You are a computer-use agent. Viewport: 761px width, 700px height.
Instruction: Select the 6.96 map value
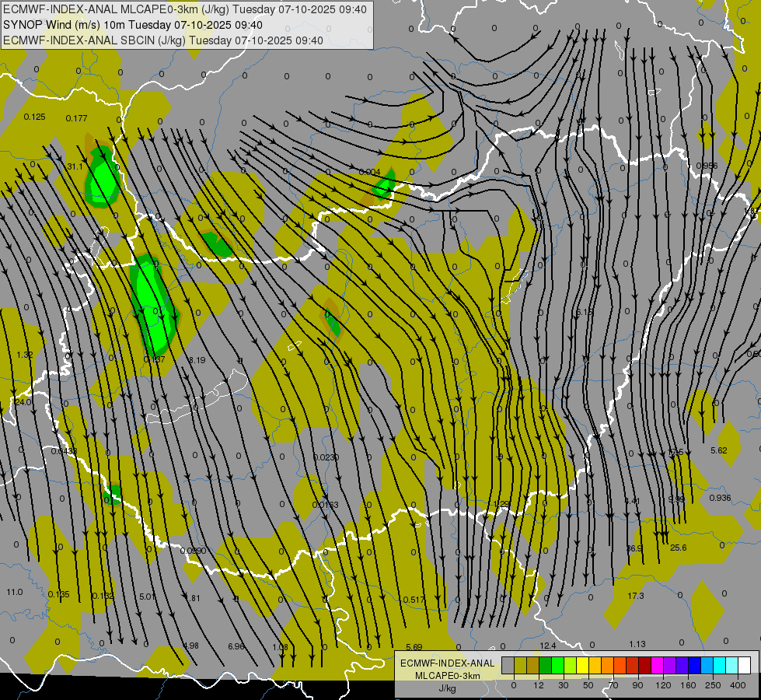click(236, 646)
